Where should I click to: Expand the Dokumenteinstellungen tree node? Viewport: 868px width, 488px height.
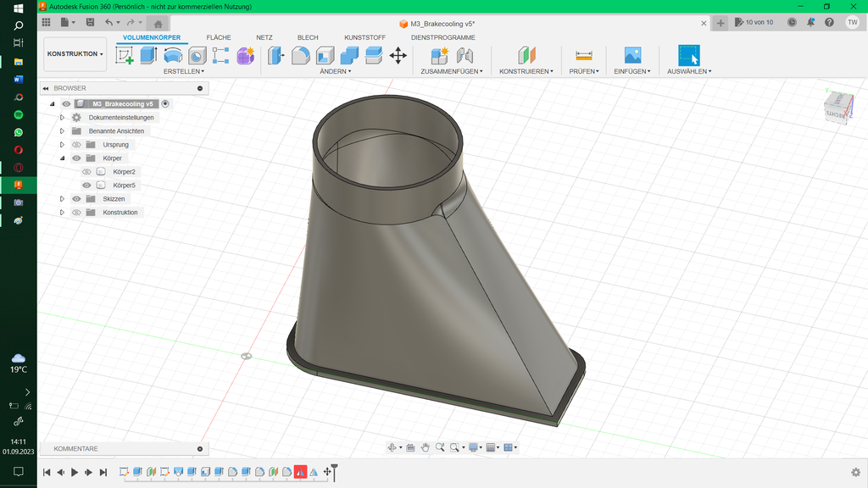[63, 118]
